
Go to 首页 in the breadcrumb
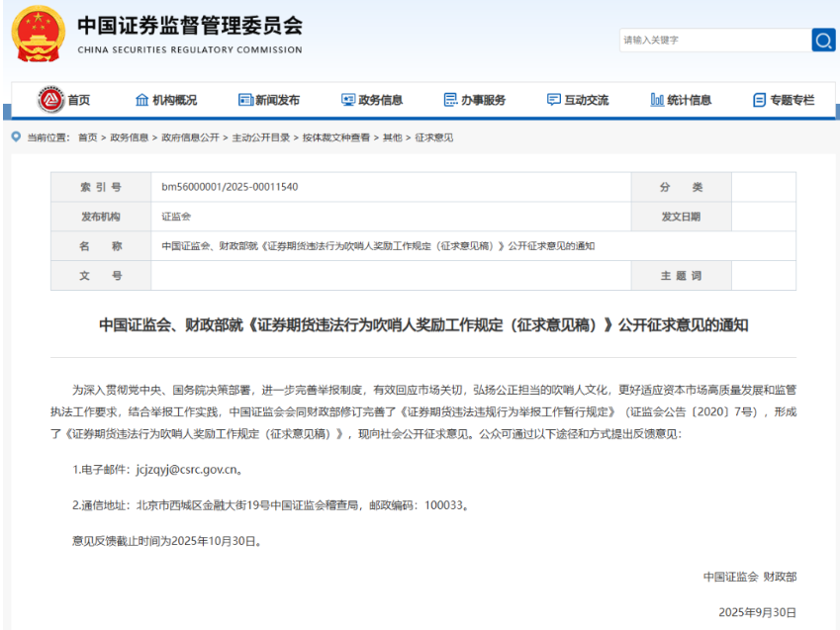point(88,137)
